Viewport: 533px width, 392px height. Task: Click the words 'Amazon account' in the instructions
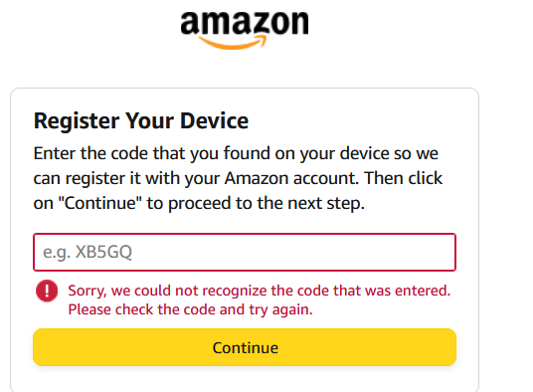[291, 178]
